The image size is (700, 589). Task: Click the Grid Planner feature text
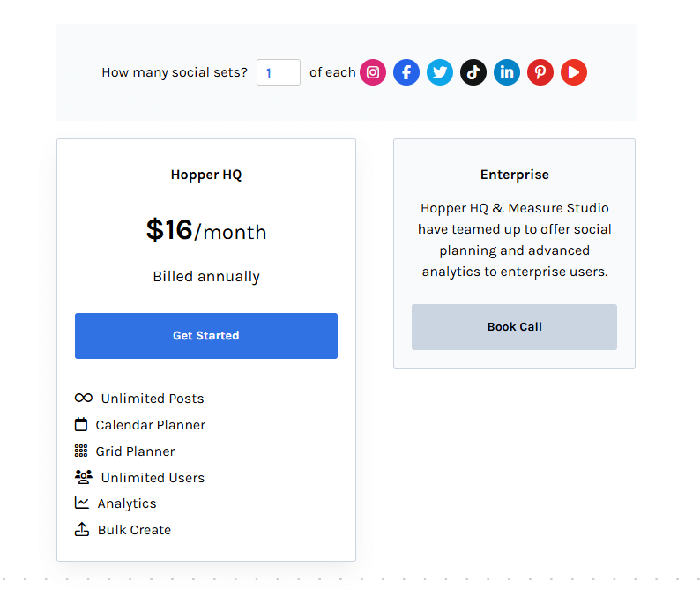point(135,451)
